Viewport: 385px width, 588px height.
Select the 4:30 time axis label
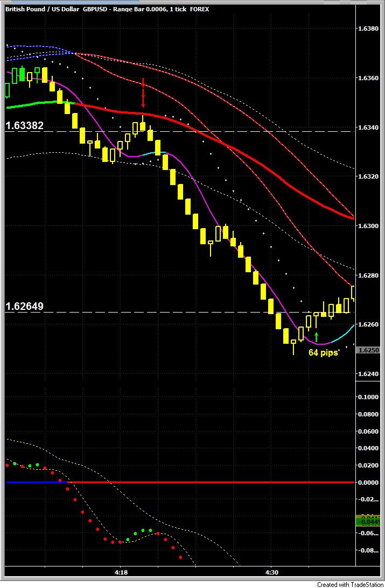click(272, 572)
